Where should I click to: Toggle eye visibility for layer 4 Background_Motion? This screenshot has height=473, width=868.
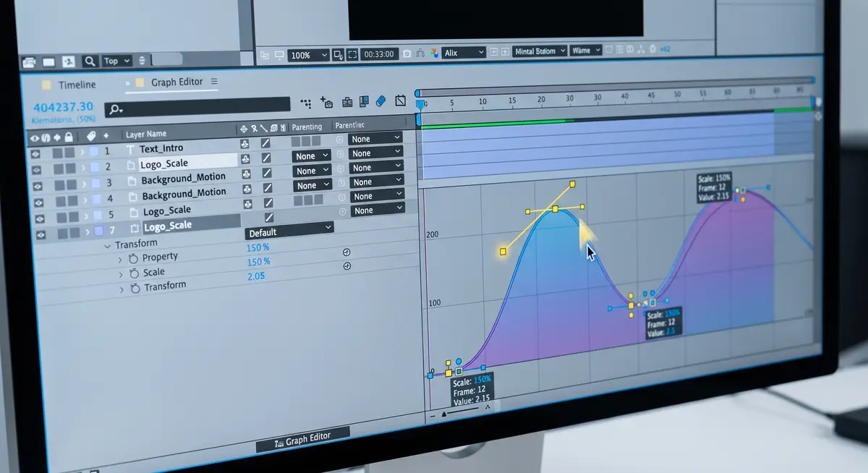pos(38,202)
